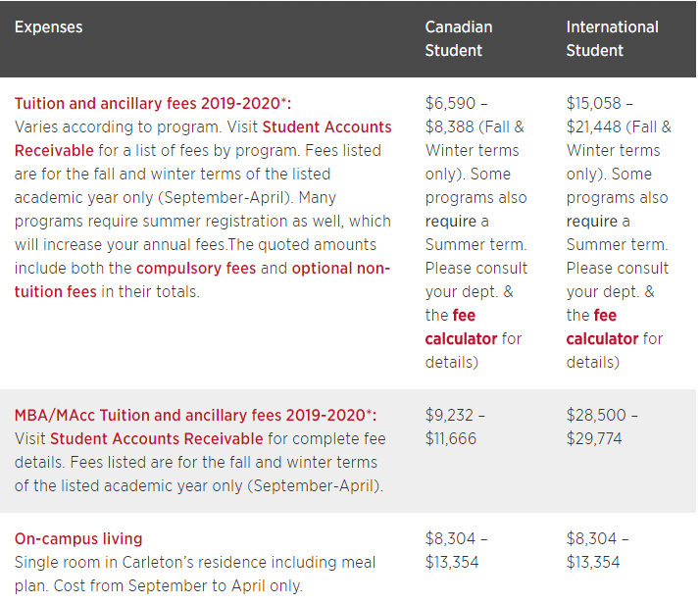Open the optional non-tuition fees link
Image resolution: width=700 pixels, height=604 pixels.
[x=202, y=279]
